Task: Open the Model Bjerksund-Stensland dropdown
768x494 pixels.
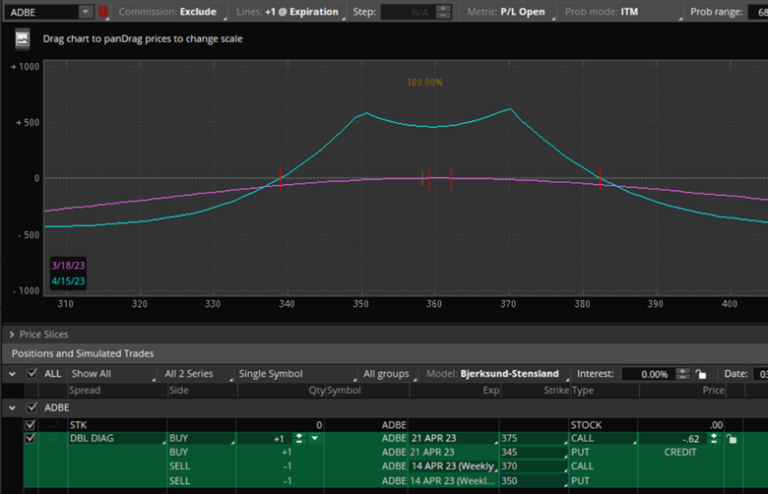Action: [496, 374]
